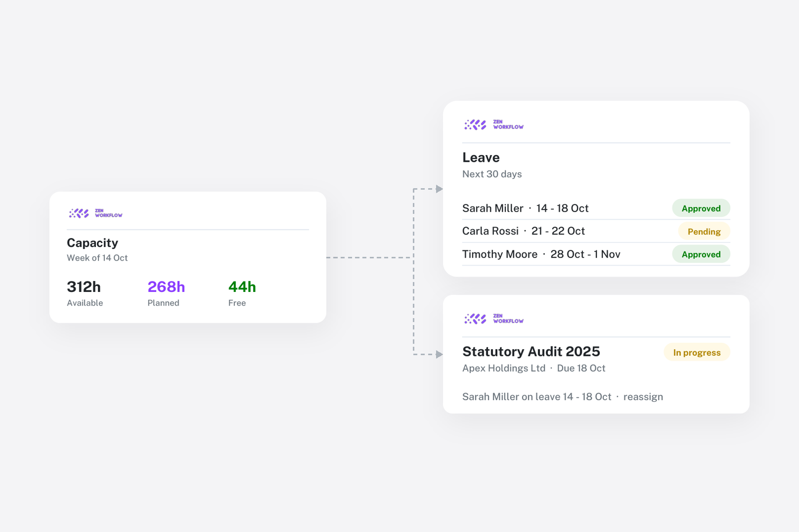The image size is (799, 532).
Task: Click the 'In progress' status badge
Action: (x=697, y=352)
